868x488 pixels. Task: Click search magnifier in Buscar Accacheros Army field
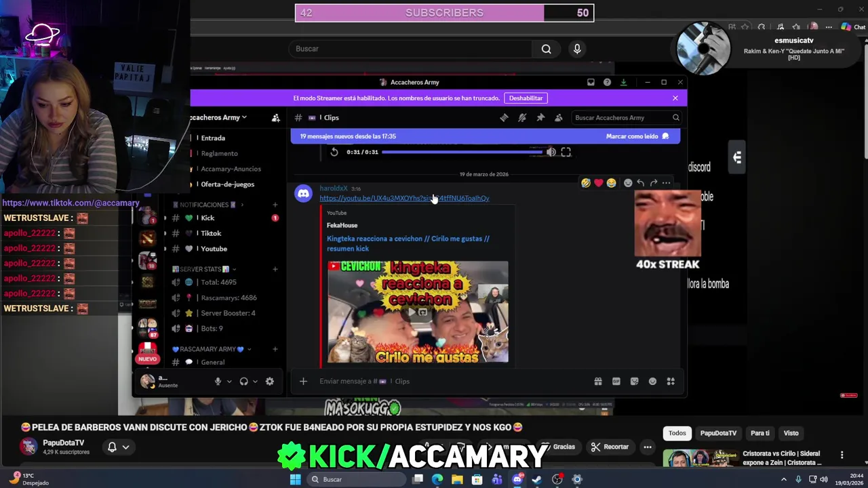click(x=675, y=117)
